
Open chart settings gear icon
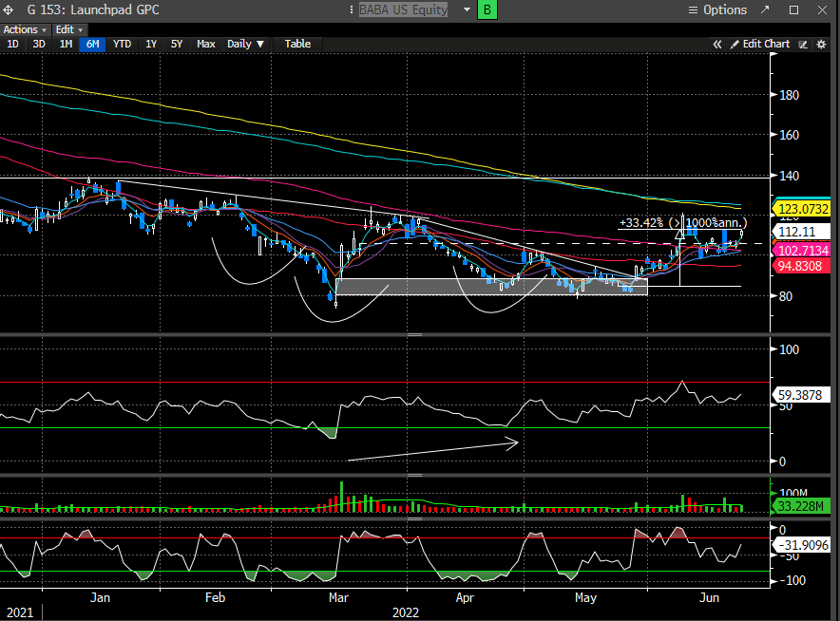click(821, 44)
